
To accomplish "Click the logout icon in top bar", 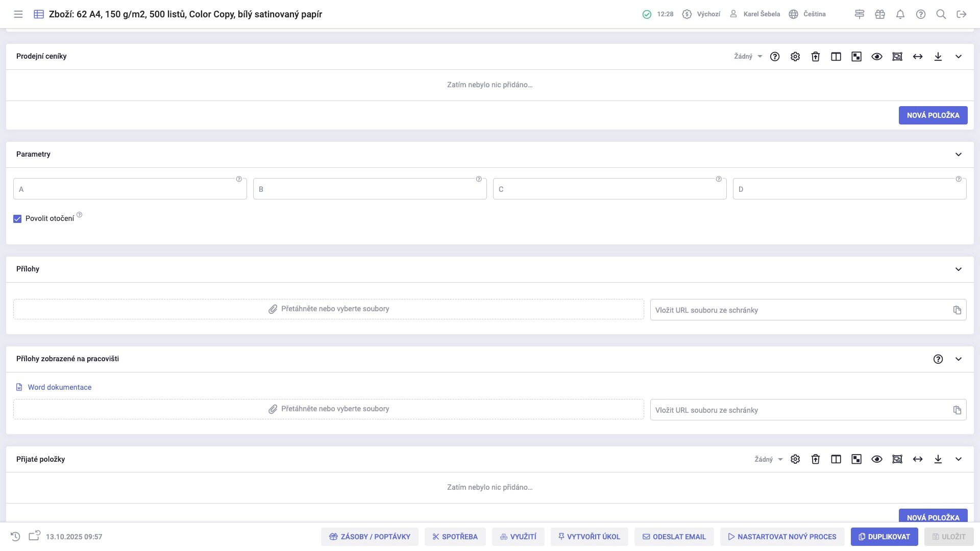I will pyautogui.click(x=962, y=14).
